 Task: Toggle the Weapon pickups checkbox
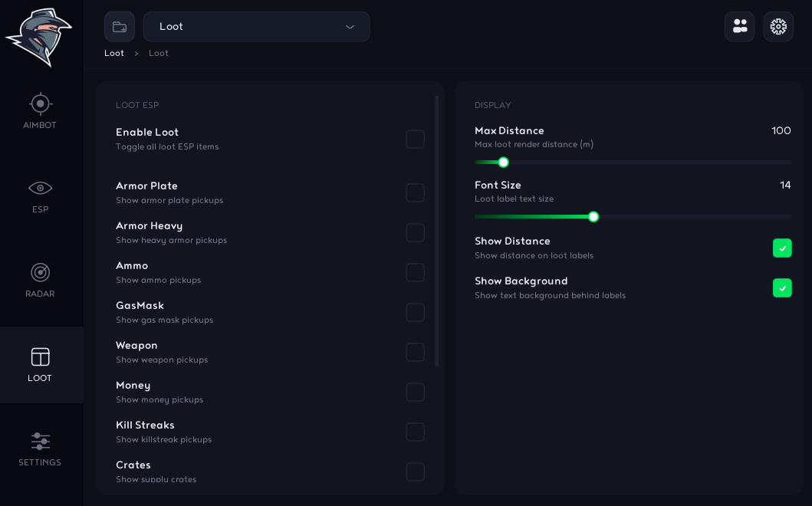click(x=416, y=352)
